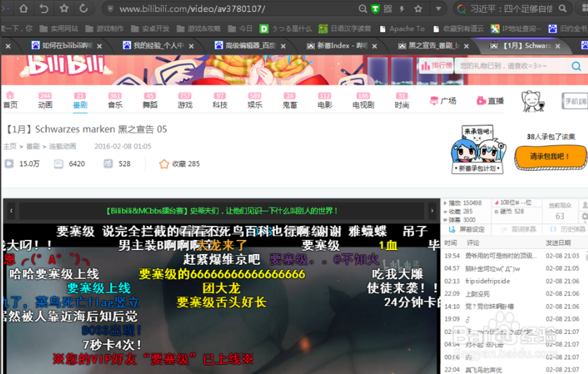Open the 动画 category
The height and width of the screenshot is (374, 588).
click(45, 101)
